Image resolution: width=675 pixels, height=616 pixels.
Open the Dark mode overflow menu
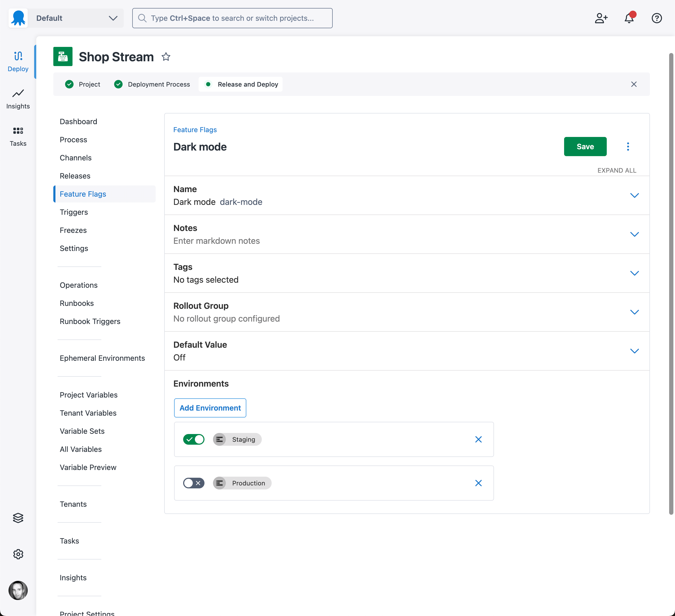pyautogui.click(x=628, y=147)
